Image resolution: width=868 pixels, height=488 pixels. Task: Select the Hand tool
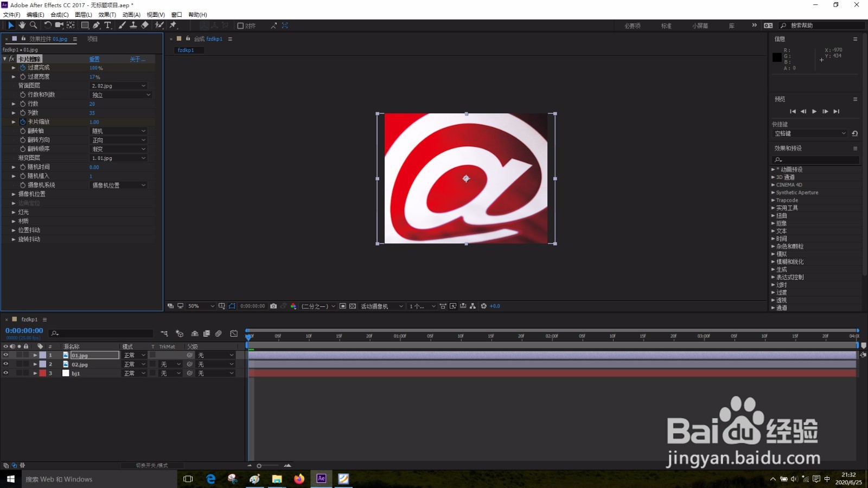[x=22, y=25]
